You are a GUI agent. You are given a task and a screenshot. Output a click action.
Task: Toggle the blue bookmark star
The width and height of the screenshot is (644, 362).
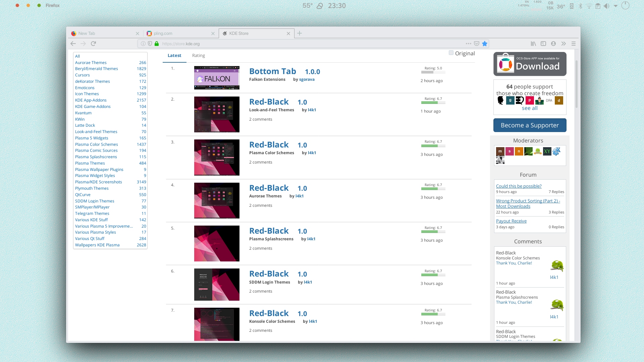485,44
